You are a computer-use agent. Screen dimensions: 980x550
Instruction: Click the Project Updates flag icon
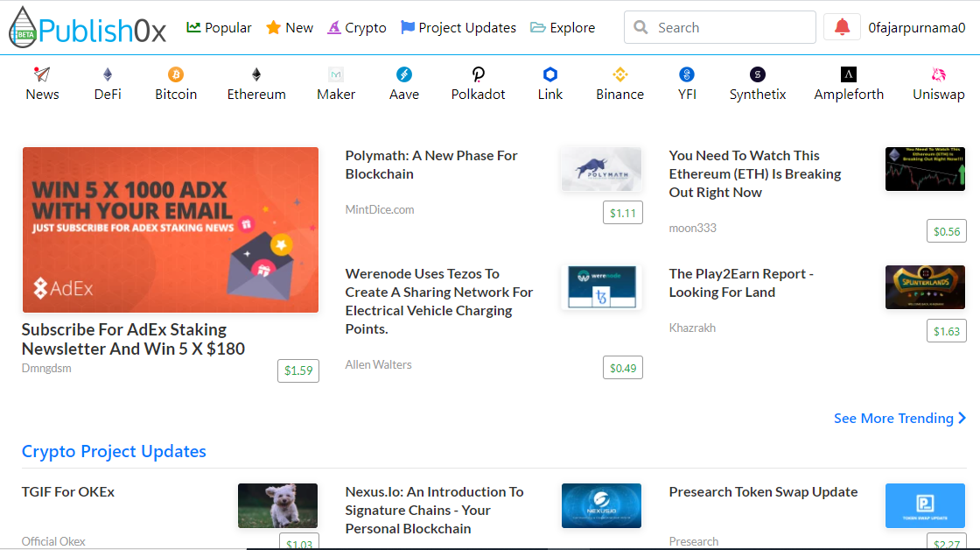[408, 27]
